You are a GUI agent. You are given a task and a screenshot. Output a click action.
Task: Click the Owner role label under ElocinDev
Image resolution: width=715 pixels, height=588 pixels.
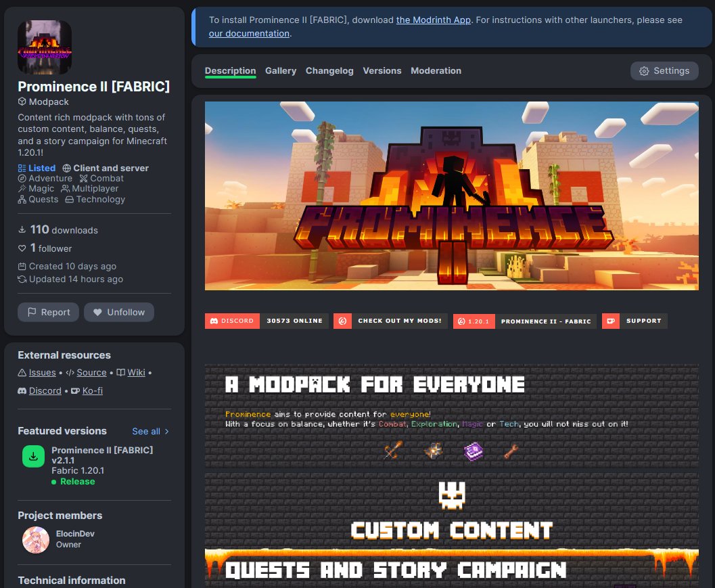click(68, 545)
